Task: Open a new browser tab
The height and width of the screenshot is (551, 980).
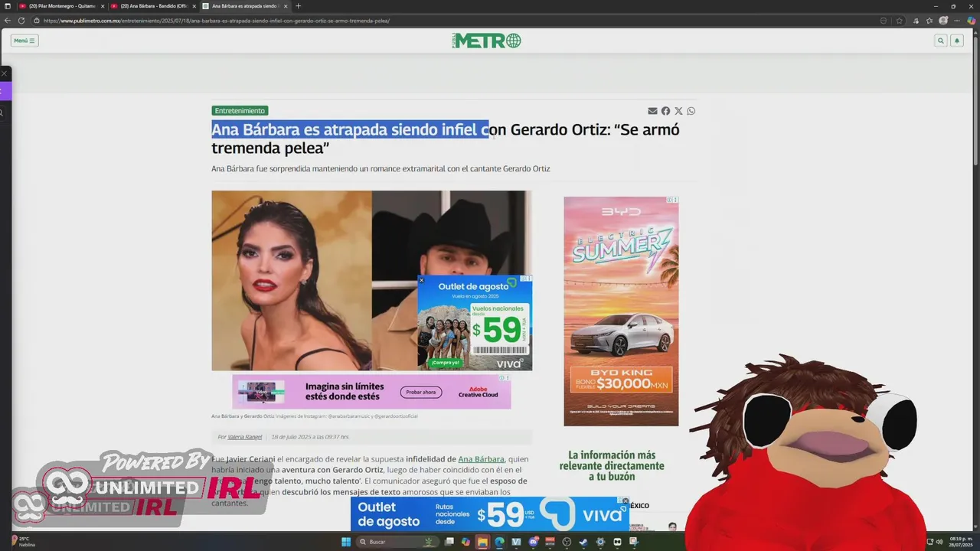Action: click(x=298, y=6)
